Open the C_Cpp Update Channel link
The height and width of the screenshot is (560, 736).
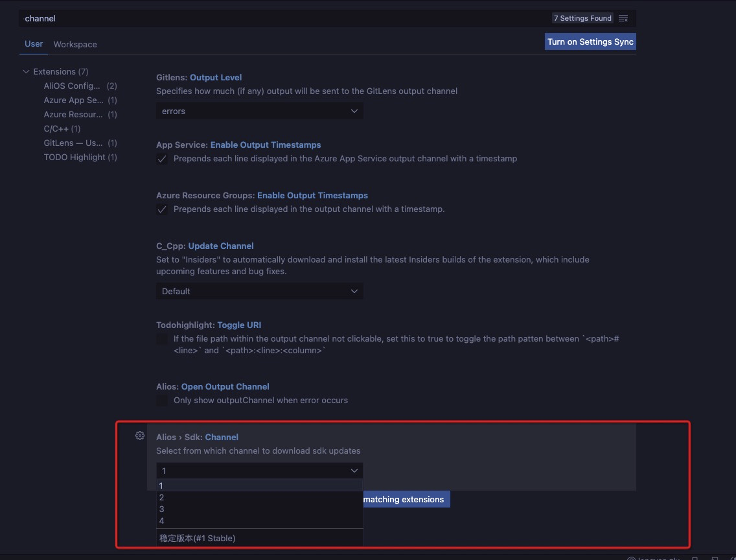pyautogui.click(x=220, y=246)
